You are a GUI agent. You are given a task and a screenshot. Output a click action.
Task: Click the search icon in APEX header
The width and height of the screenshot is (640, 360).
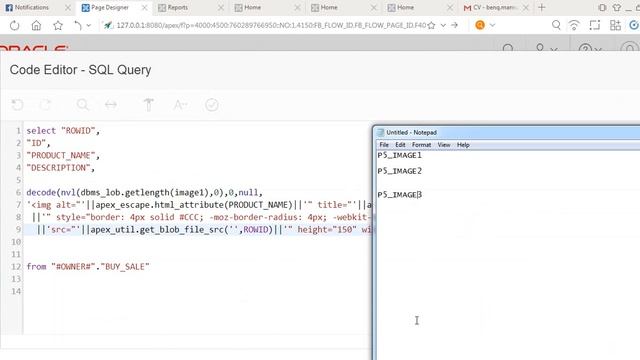coord(508,49)
